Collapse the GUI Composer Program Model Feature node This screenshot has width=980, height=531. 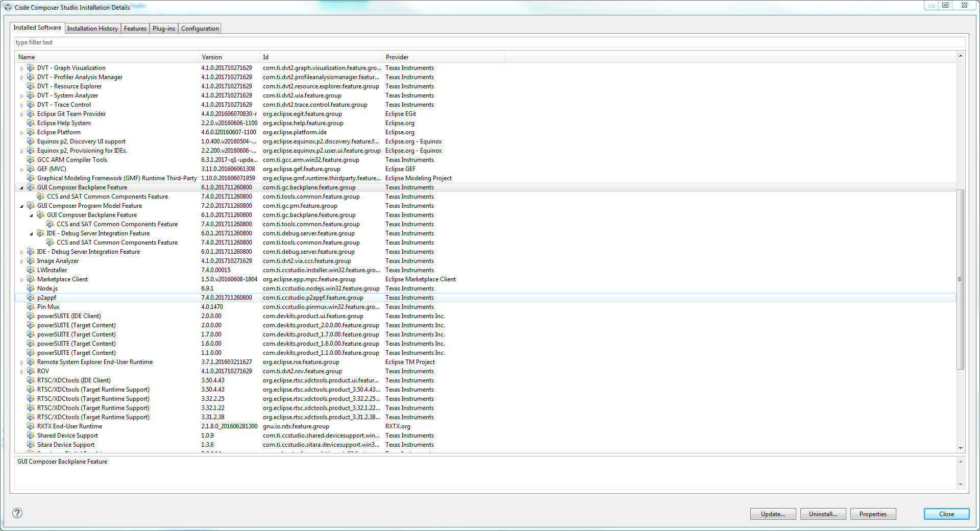coord(21,206)
